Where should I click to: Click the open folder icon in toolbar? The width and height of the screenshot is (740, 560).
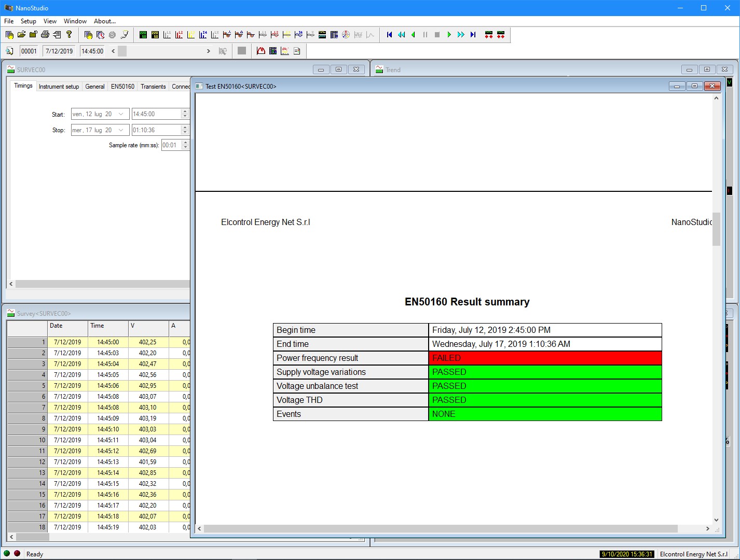coord(21,35)
